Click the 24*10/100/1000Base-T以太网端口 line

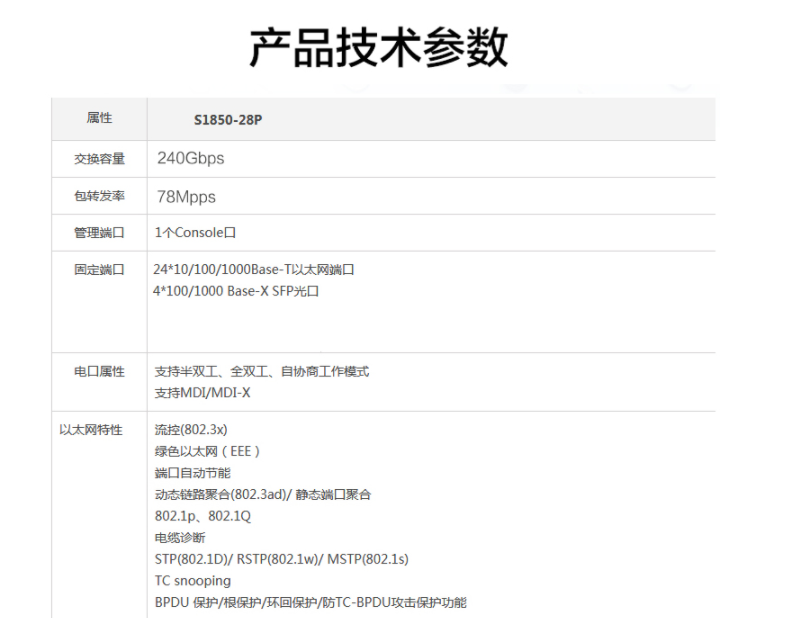254,270
